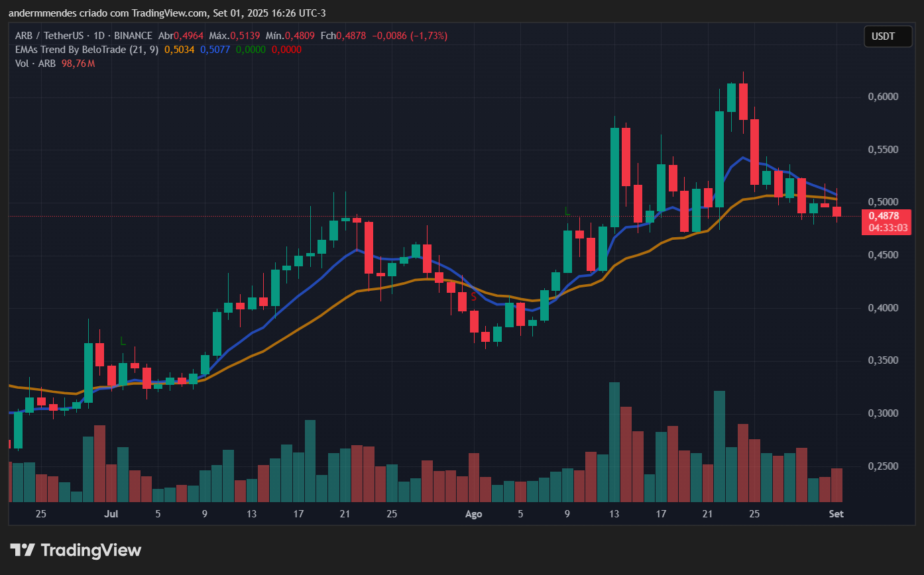This screenshot has width=924, height=575.
Task: Click the Ago label on time axis
Action: 473,513
